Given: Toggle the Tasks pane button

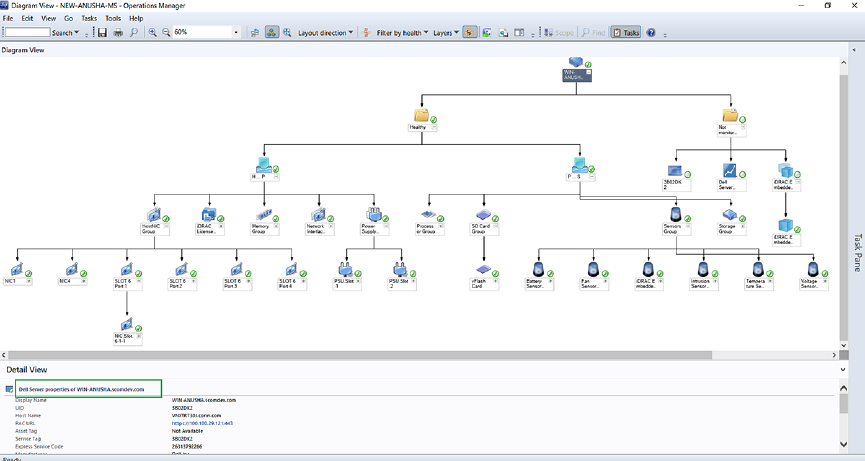Looking at the screenshot, I should [x=626, y=33].
